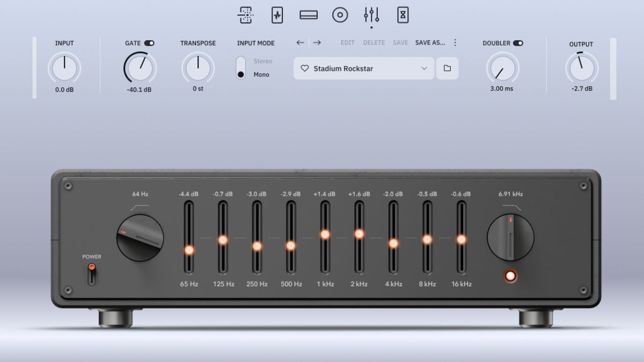The image size is (644, 362).
Task: Click SAVE AS... preset button
Action: [430, 42]
